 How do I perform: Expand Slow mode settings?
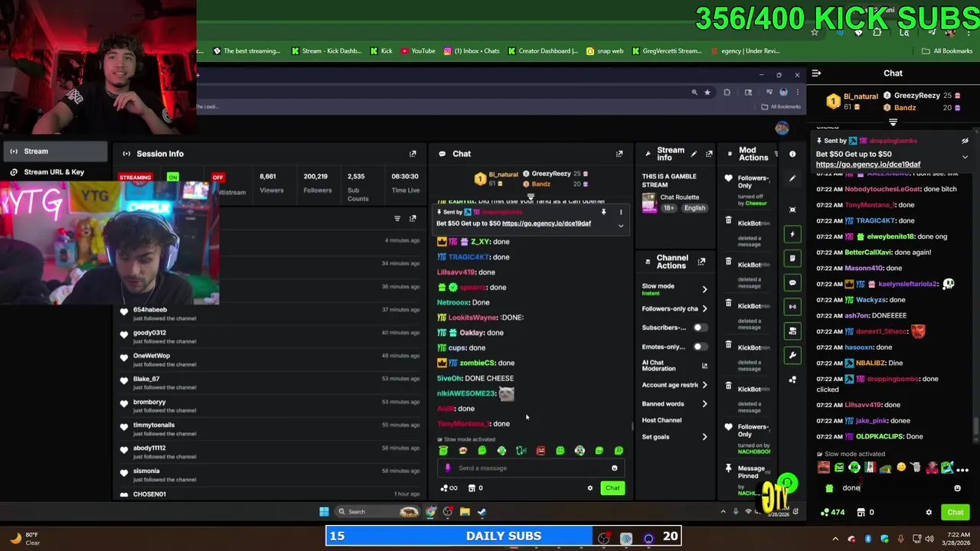704,289
